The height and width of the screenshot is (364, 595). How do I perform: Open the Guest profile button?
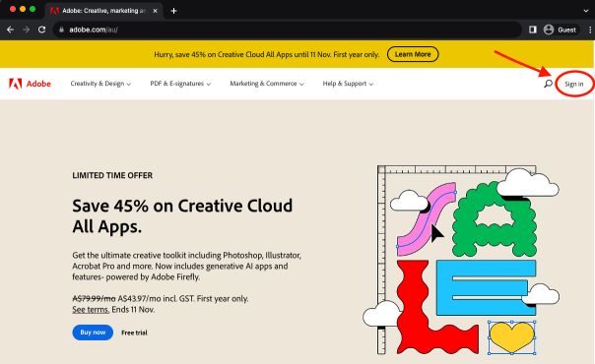pos(561,30)
